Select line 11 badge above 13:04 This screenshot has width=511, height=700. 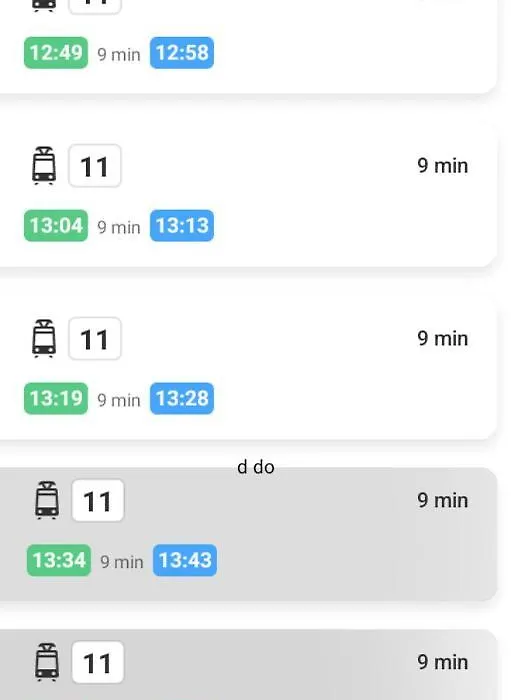tap(95, 166)
